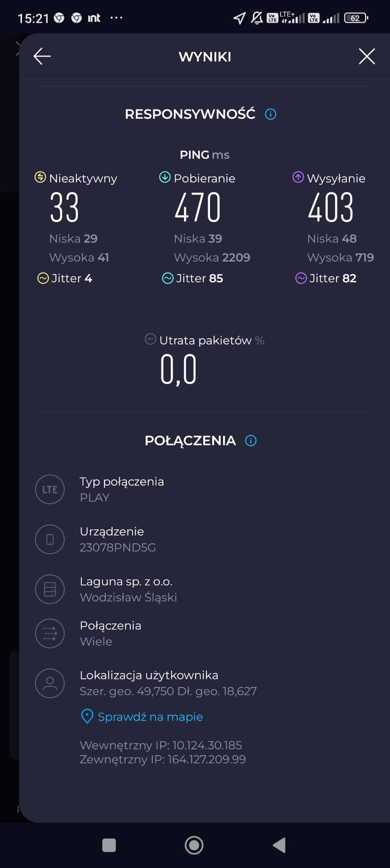Tap the back arrow in Wyniki header
This screenshot has width=390, height=868.
coord(42,56)
